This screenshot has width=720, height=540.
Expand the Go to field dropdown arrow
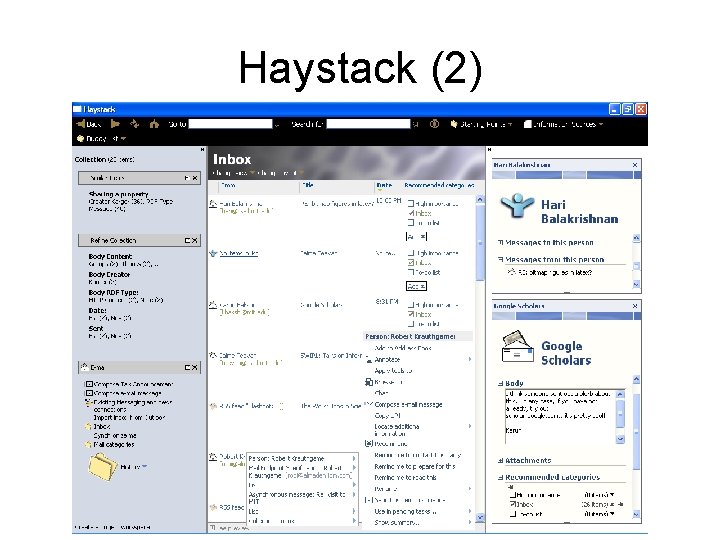(x=277, y=124)
